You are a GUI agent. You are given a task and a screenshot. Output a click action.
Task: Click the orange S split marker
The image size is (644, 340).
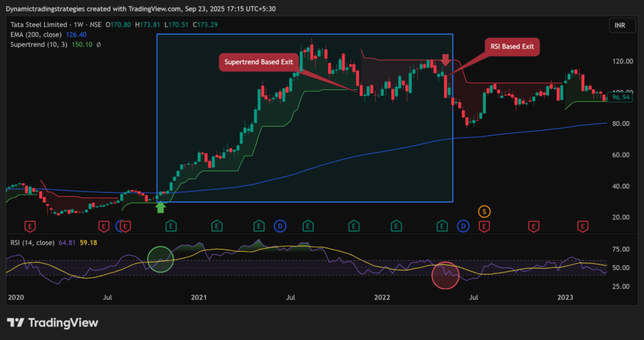(484, 211)
